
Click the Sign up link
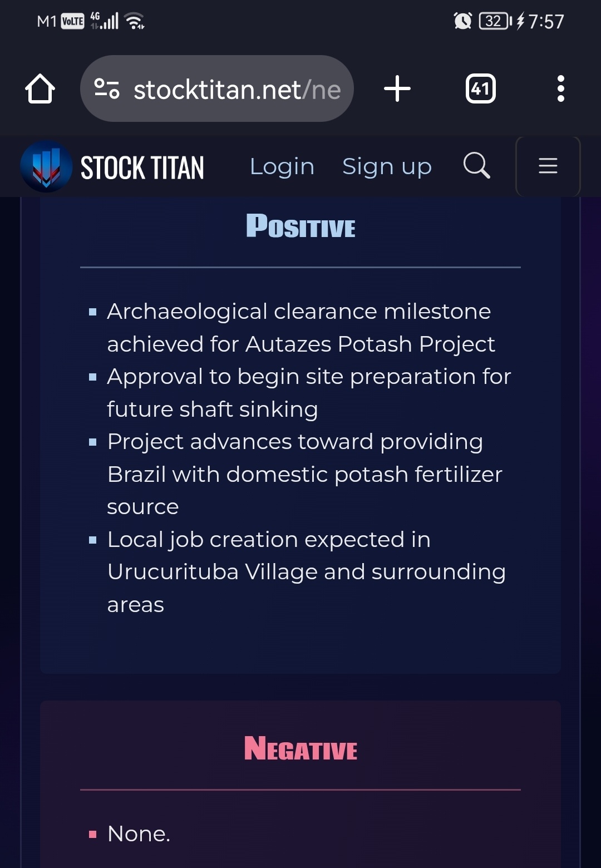pos(387,166)
